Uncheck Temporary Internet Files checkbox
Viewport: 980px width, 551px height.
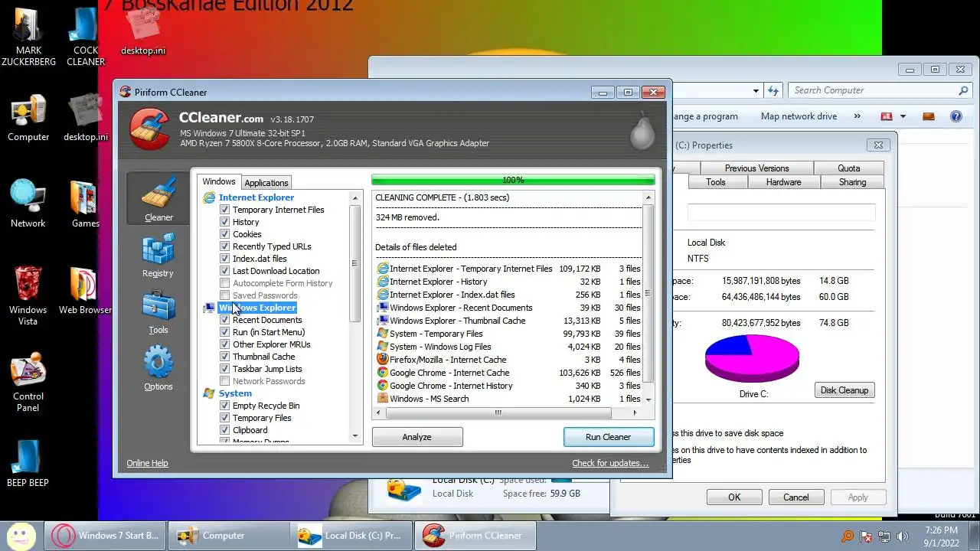tap(224, 210)
